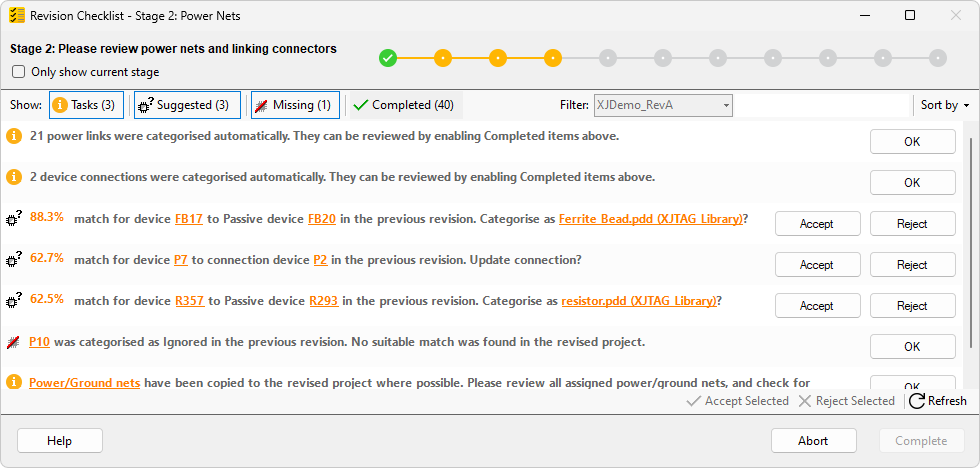Reject the P7 connection update
The image size is (980, 468).
(x=912, y=265)
